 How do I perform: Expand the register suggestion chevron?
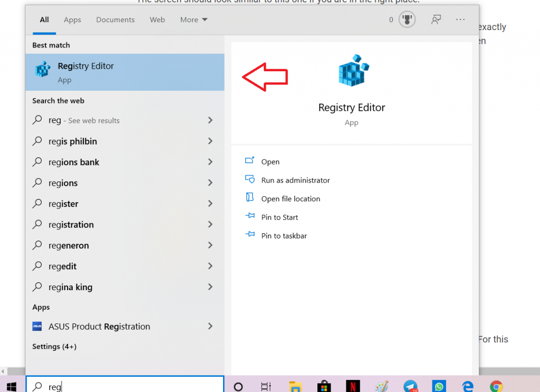(x=210, y=203)
